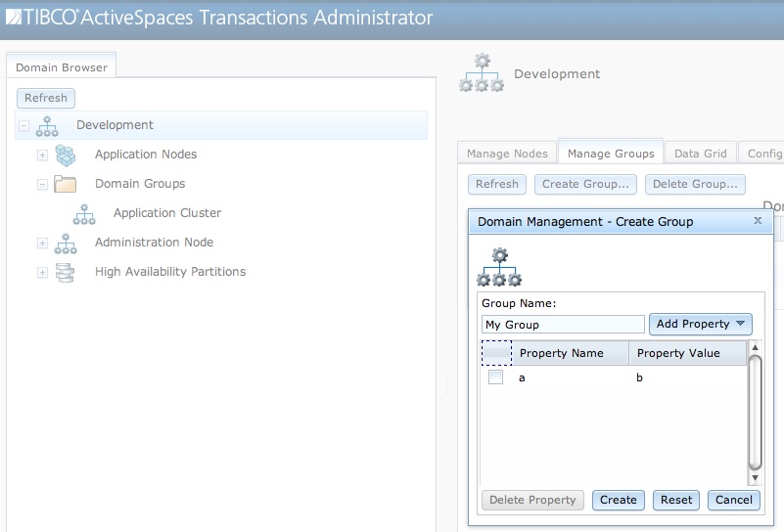The height and width of the screenshot is (532, 784).
Task: Expand the Application Nodes tree node
Action: coord(42,155)
